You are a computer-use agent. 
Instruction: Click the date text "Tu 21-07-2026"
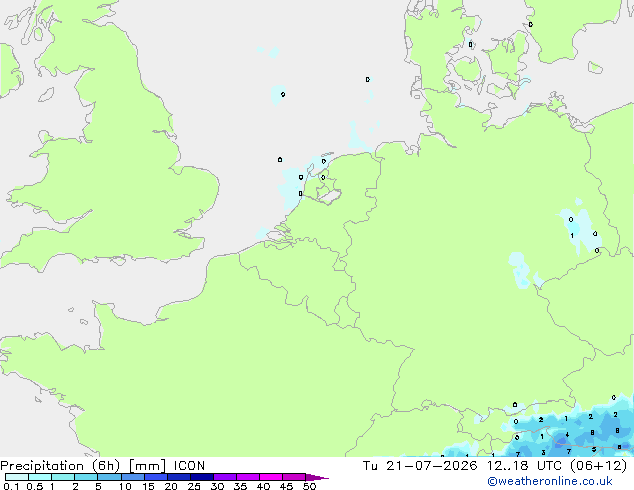pyautogui.click(x=420, y=466)
